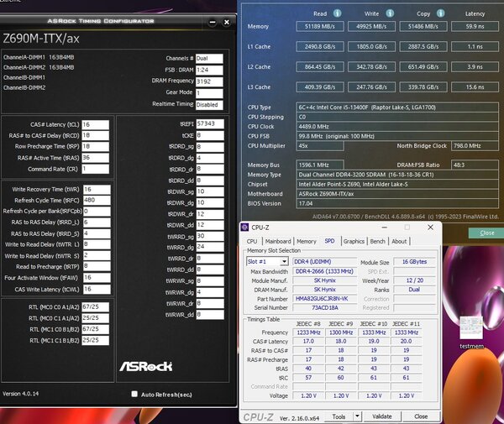Click Memory Read result 51189 MB/s
This screenshot has height=424, width=504.
tap(320, 26)
